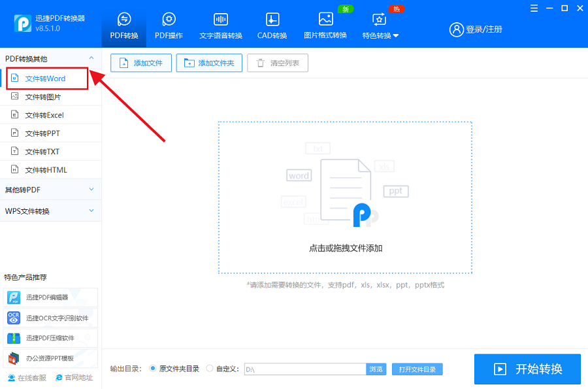Click the 登录/注册 link

coord(483,29)
